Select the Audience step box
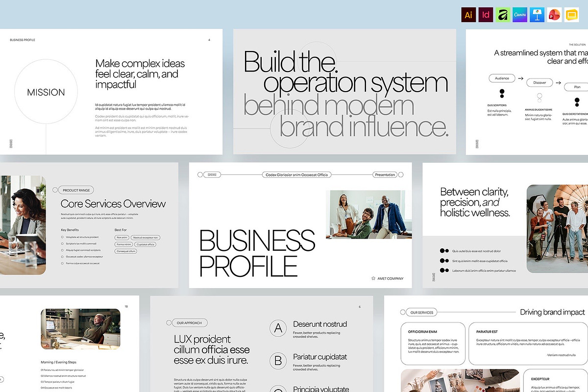Image resolution: width=588 pixels, height=392 pixels. click(502, 78)
